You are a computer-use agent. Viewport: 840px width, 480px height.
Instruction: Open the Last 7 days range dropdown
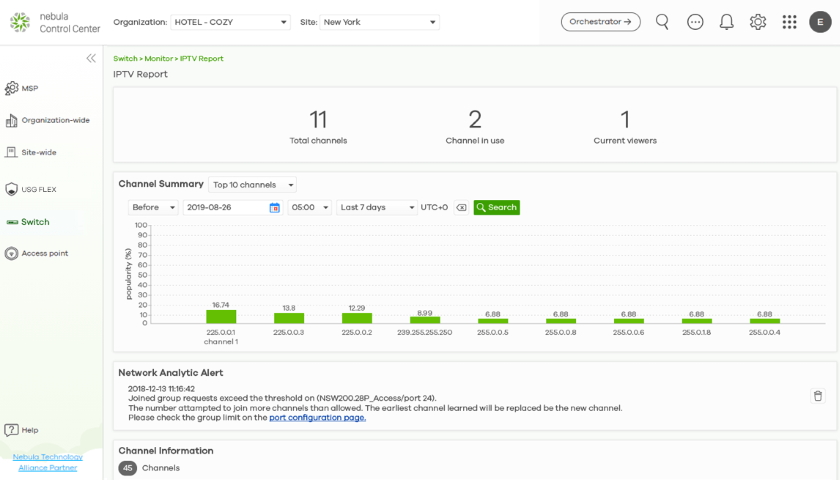click(377, 207)
